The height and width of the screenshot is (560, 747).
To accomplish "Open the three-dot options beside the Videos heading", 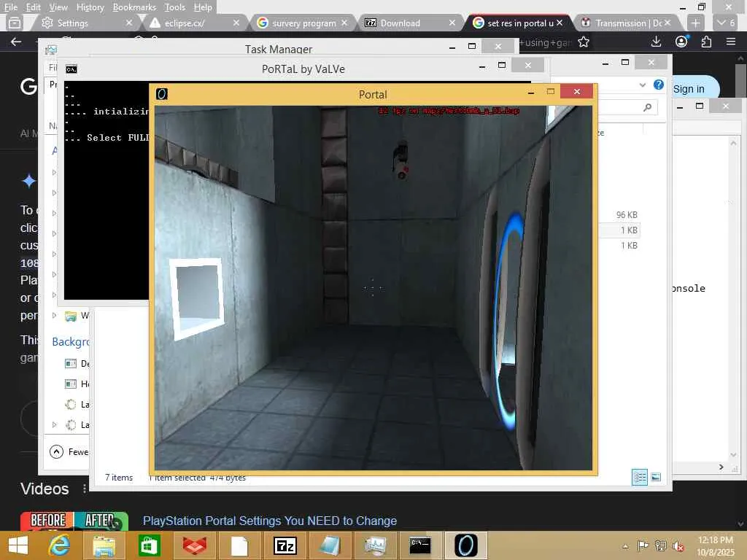I will coord(85,489).
